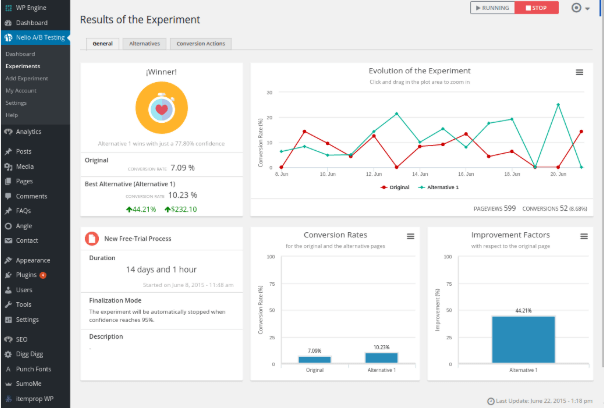Open the Angie circle icon

point(8,226)
